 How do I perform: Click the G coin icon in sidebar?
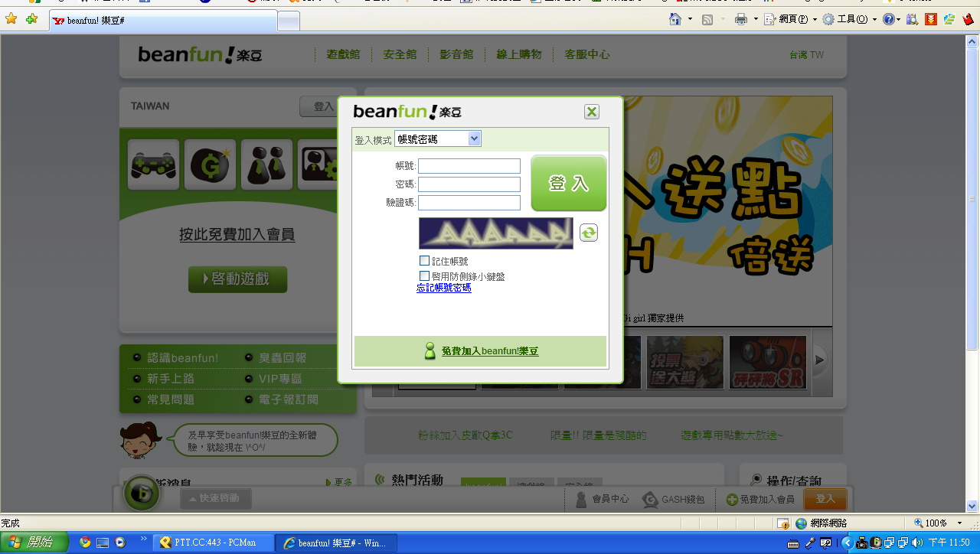click(210, 165)
